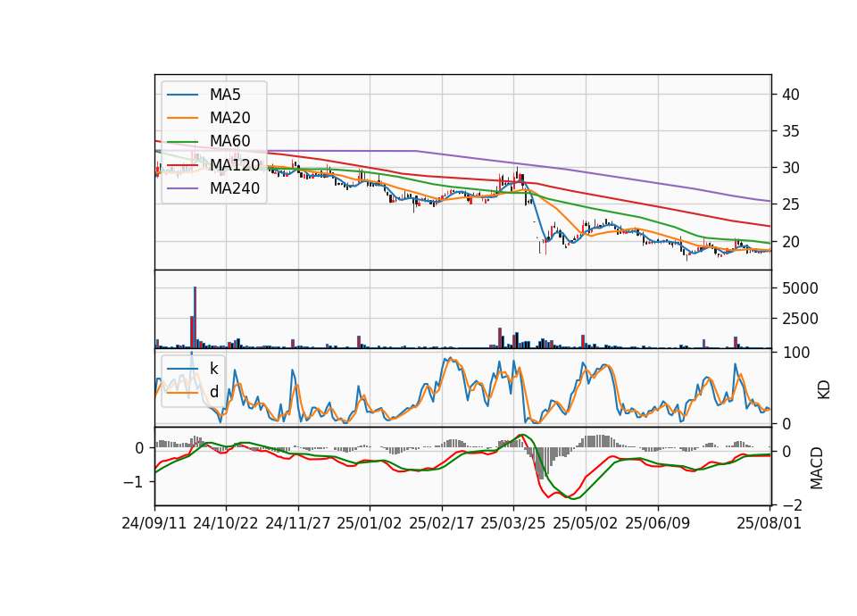
Task: Click the price axis value 25
Action: [791, 204]
